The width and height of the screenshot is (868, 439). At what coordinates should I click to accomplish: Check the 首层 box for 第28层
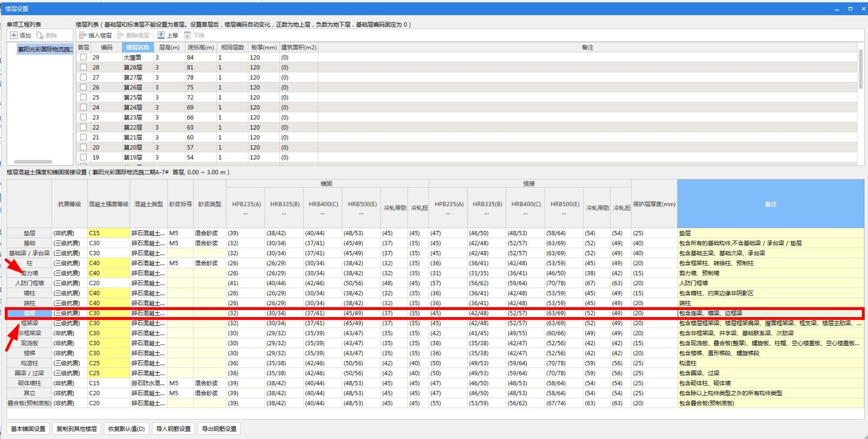point(84,67)
